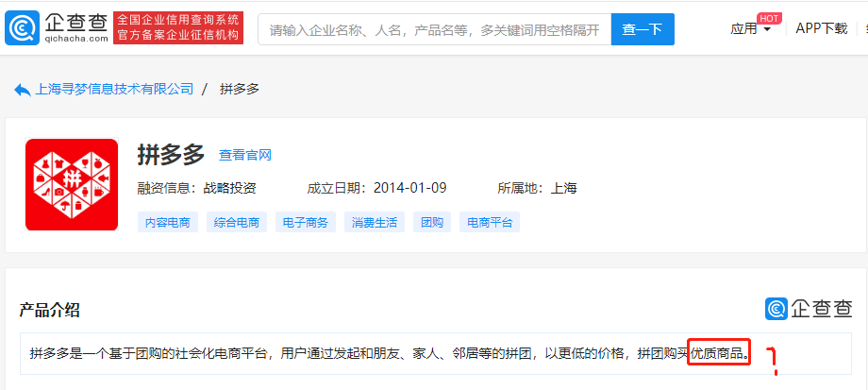868x390 pixels.
Task: Select the 内容电商 tag
Action: pos(168,222)
